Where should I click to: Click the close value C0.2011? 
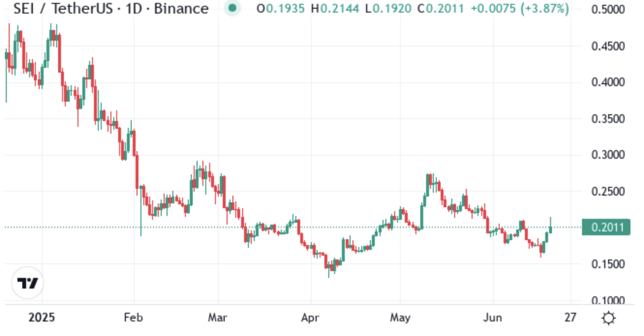(441, 8)
